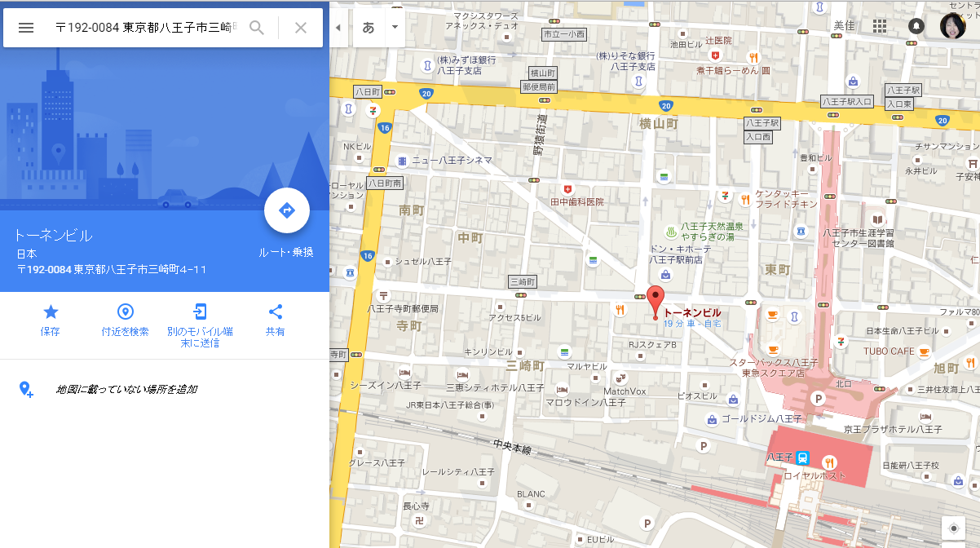
Task: Clear the search box with X
Action: tap(301, 28)
